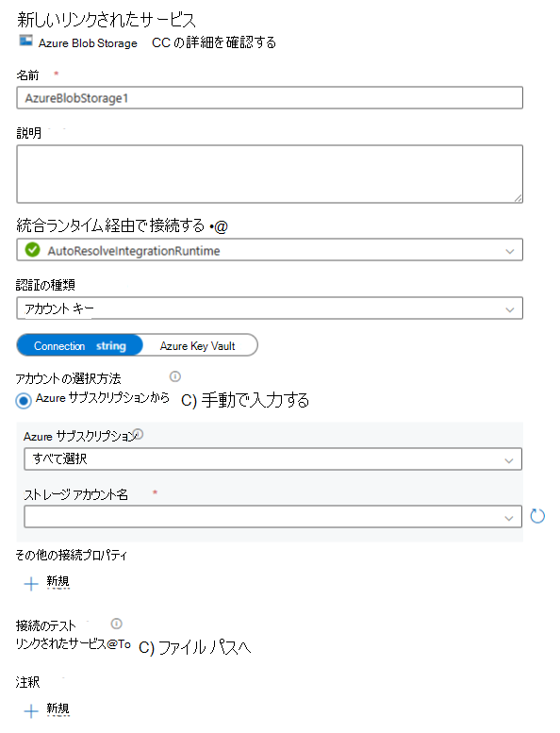Open the AutoResolveIntegrationRuntime dropdown
This screenshot has height=733, width=560.
pos(270,250)
